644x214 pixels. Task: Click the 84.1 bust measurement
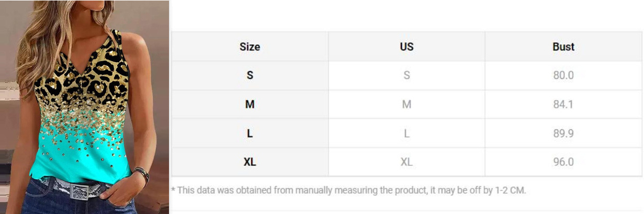563,104
